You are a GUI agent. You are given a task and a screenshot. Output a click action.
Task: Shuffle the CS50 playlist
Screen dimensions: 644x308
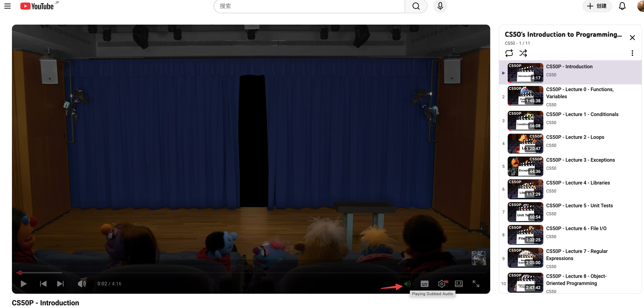click(x=523, y=53)
